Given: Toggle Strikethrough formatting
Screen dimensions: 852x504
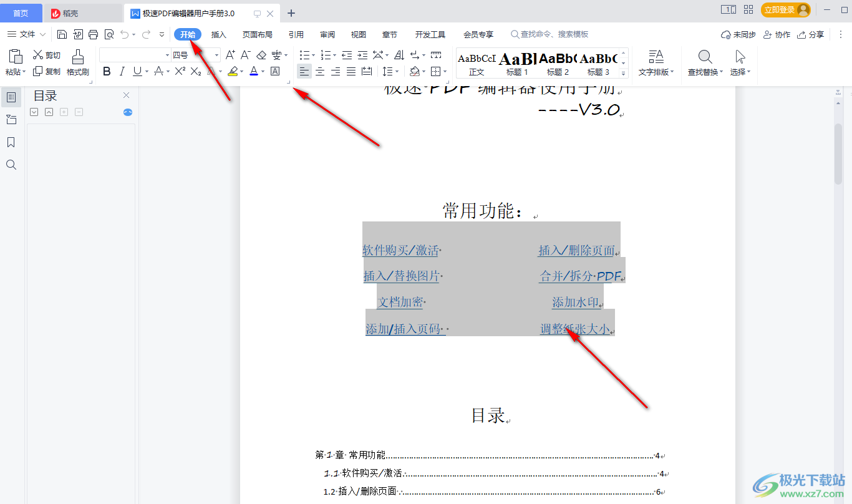Looking at the screenshot, I should click(x=158, y=72).
